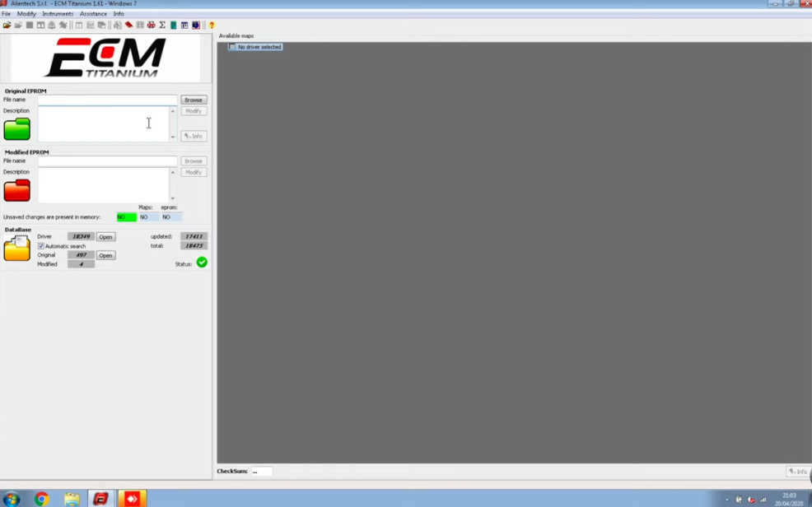The image size is (812, 507).
Task: Click down arrow of Modified Description scrollbar
Action: (x=173, y=198)
